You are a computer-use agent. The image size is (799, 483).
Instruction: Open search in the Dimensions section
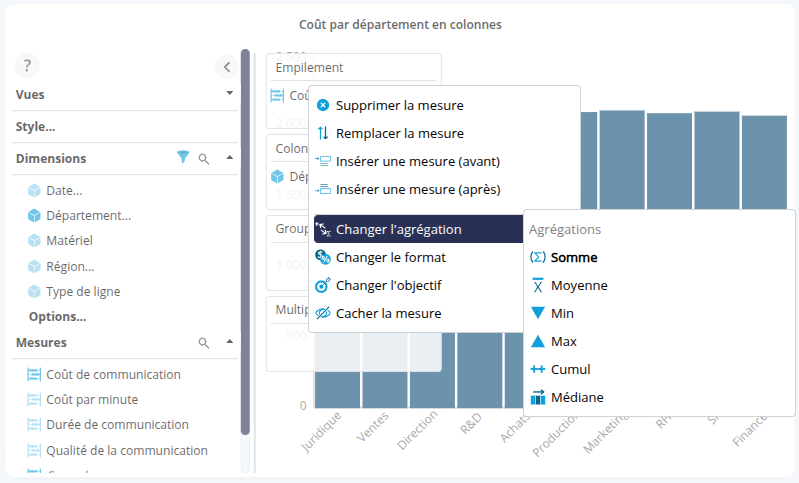(x=204, y=158)
